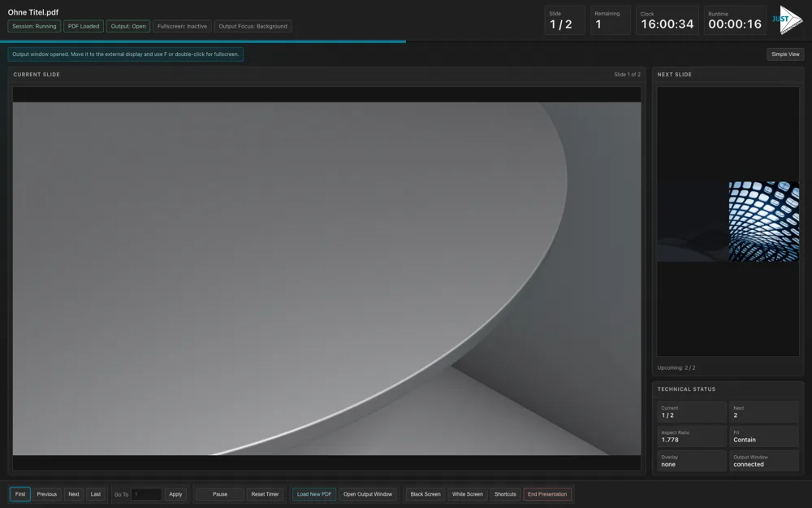The image size is (812, 508).
Task: Advance to the Next slide
Action: click(x=72, y=493)
